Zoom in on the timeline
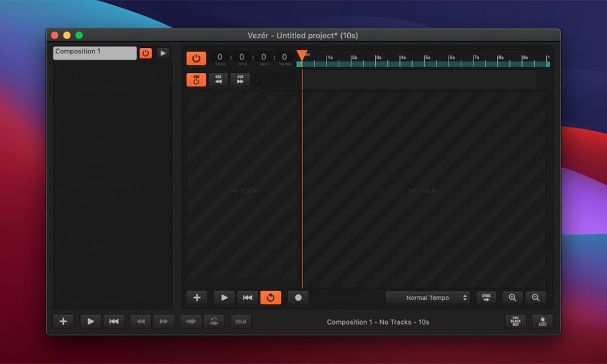Image resolution: width=607 pixels, height=364 pixels. click(x=512, y=297)
